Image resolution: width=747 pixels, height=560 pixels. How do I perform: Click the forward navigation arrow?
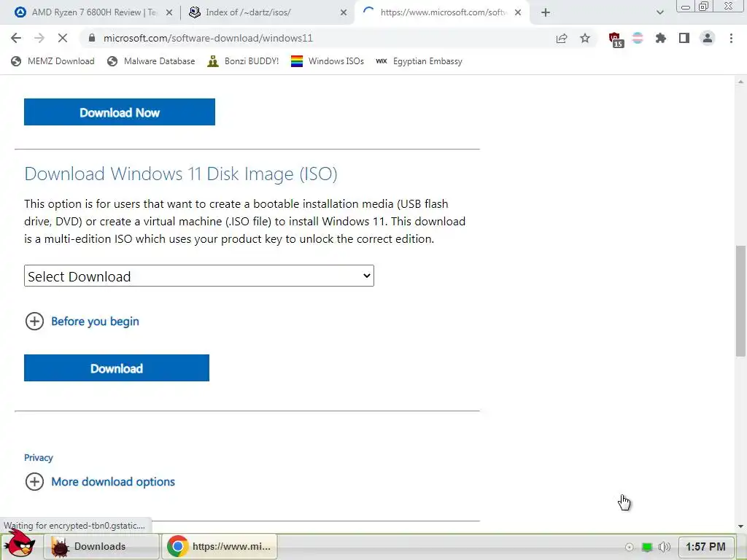tap(39, 38)
